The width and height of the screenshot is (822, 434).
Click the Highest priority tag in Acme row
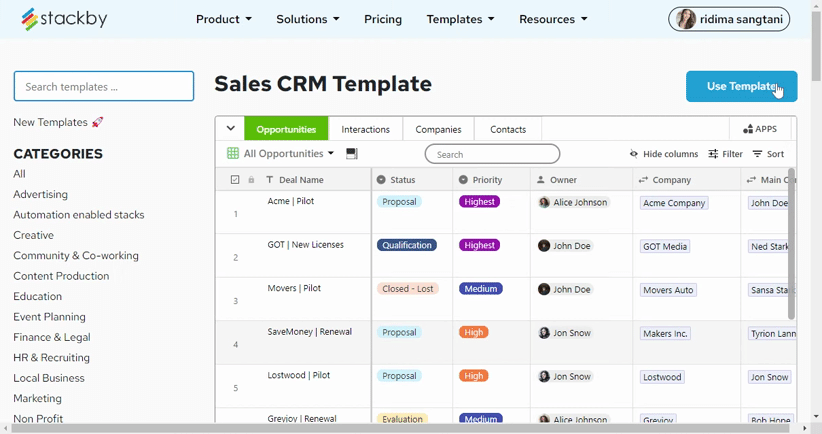click(x=479, y=202)
